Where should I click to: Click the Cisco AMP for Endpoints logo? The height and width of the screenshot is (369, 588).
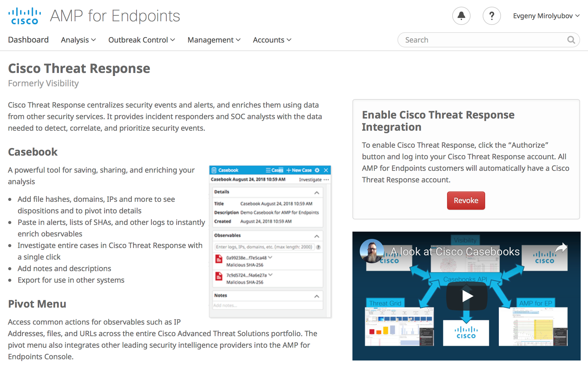(25, 16)
